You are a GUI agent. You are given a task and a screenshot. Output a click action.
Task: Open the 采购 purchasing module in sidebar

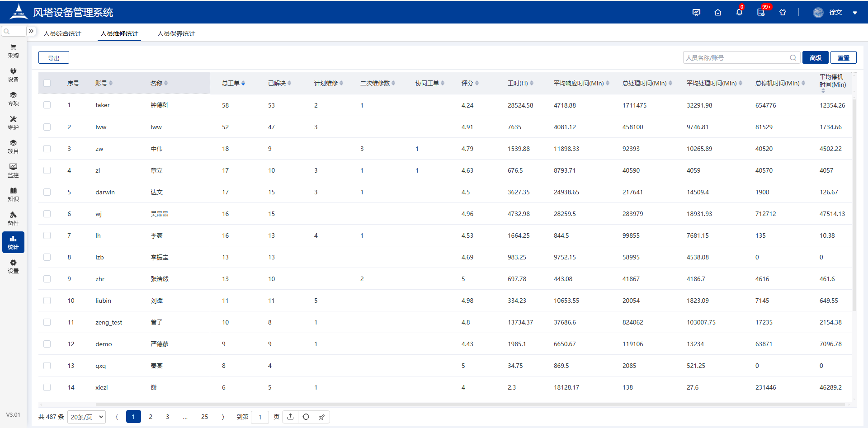pos(13,51)
